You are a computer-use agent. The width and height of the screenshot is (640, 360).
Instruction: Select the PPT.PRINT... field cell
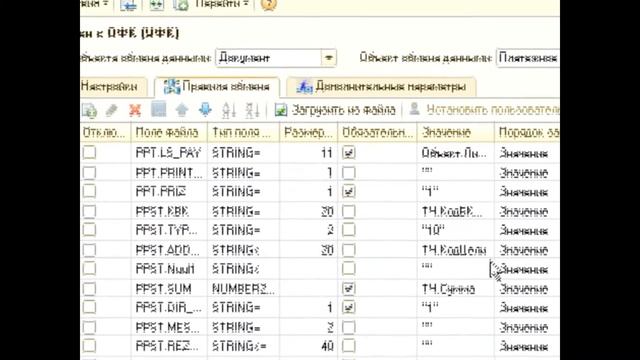(169, 173)
